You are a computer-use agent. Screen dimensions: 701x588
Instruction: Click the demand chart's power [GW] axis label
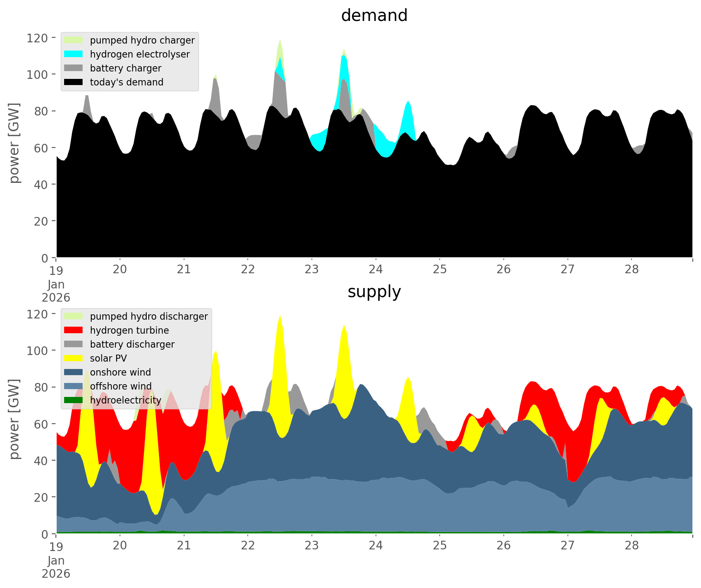(x=14, y=143)
